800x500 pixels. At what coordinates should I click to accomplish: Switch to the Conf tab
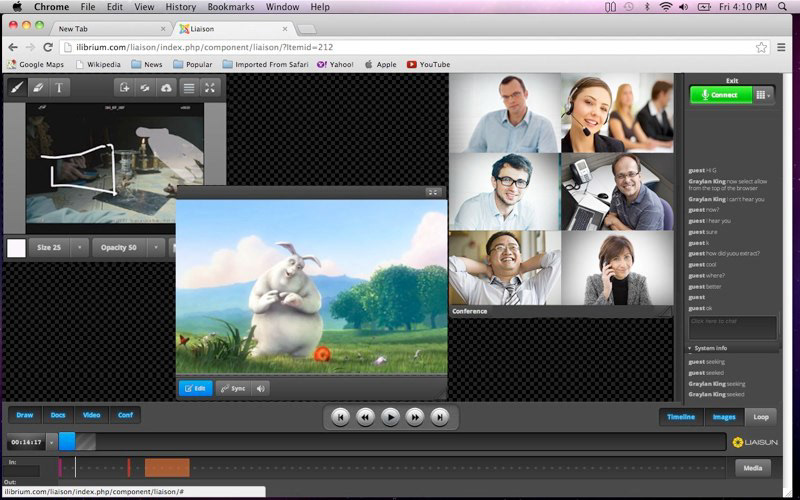126,415
